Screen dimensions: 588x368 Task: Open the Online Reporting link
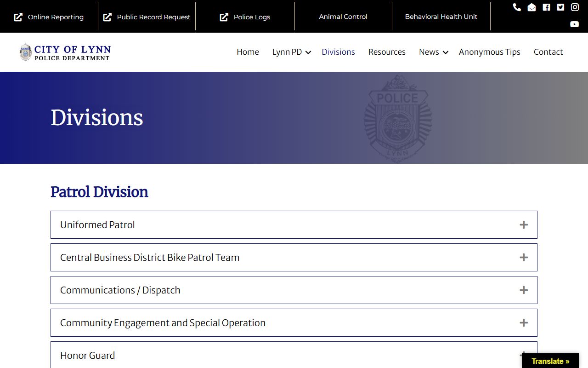(56, 17)
